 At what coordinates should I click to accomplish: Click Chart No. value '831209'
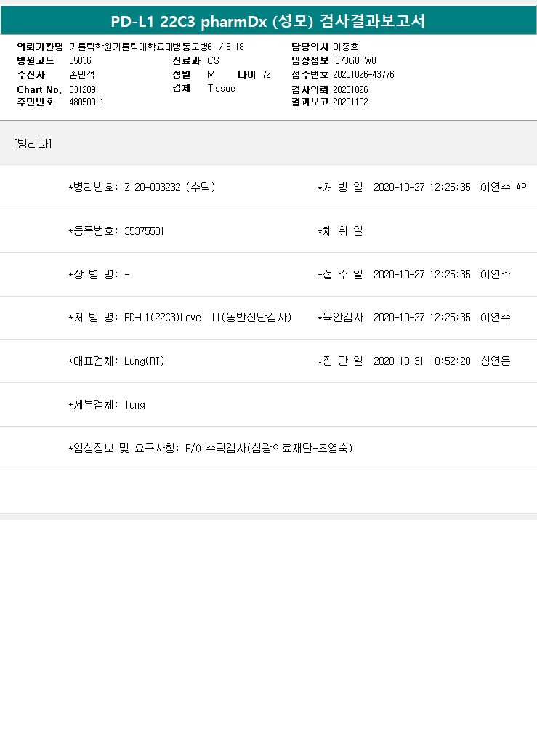tap(82, 89)
